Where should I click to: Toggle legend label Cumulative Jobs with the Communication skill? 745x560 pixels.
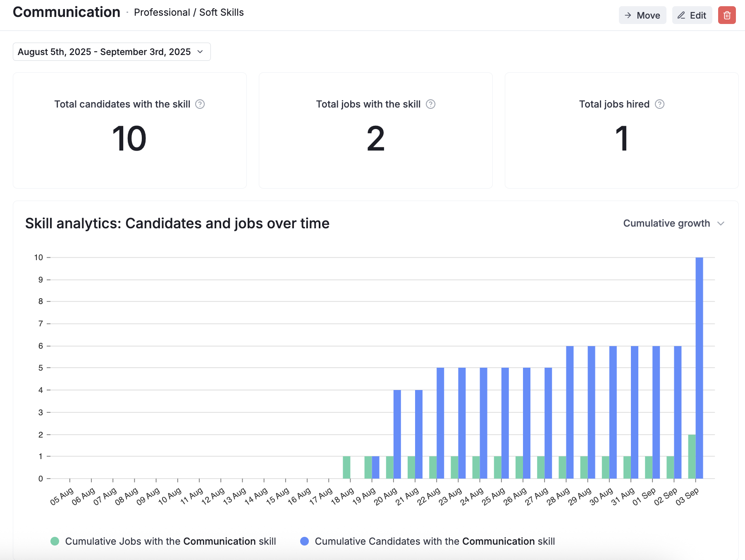170,541
